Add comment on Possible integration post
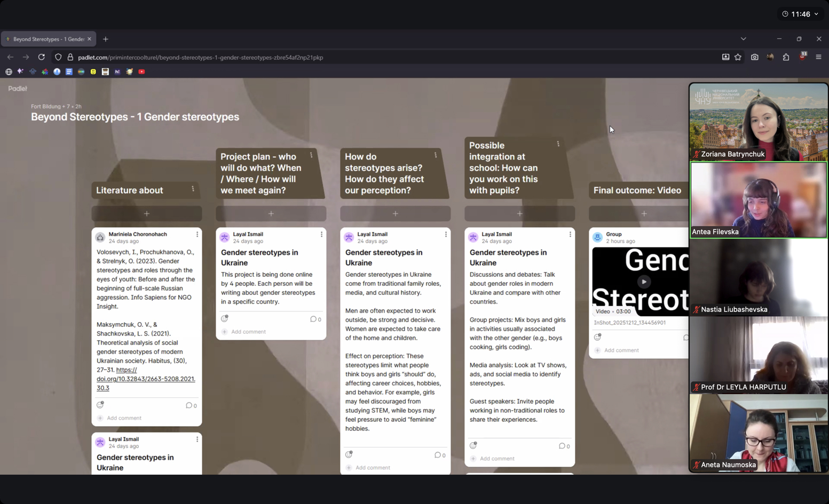 pos(497,459)
